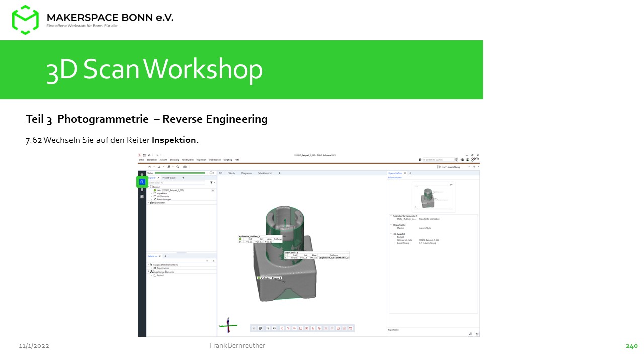Screen dimensions: 644x362
Task: Collapse the Selektierte Elemente section
Action: [391, 216]
